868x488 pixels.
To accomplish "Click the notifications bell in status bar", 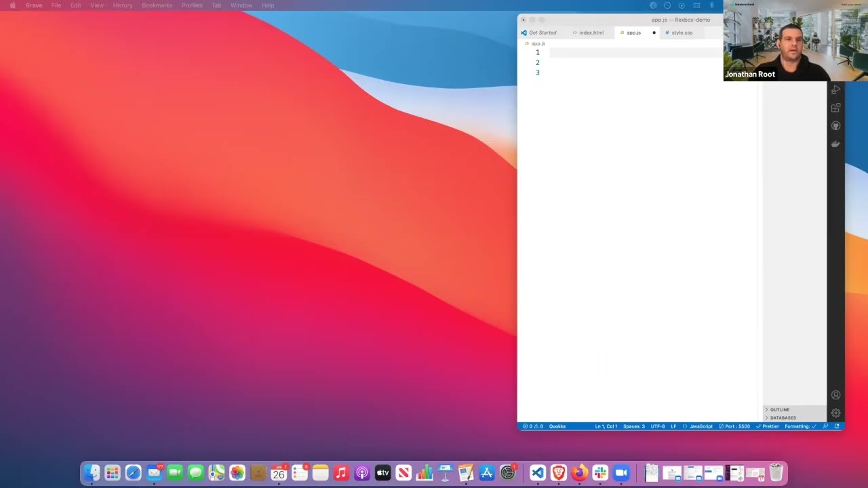I will 837,426.
